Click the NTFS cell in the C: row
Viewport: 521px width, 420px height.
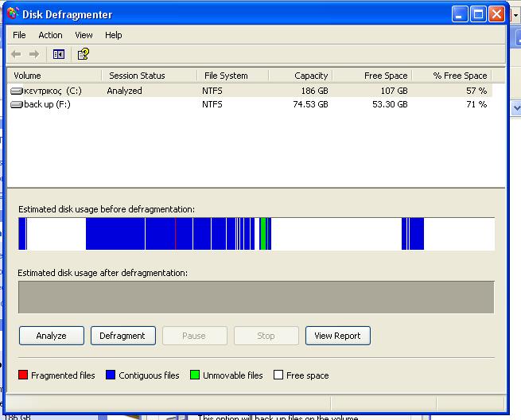tap(212, 91)
